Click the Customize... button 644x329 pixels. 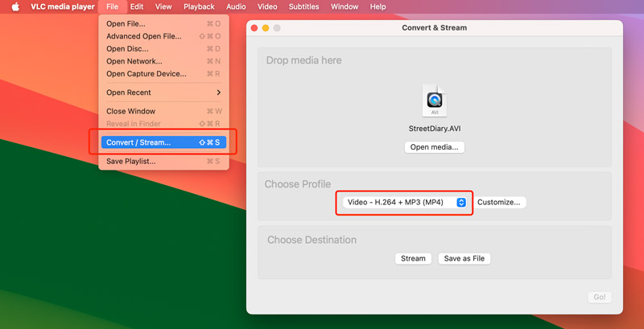(499, 202)
